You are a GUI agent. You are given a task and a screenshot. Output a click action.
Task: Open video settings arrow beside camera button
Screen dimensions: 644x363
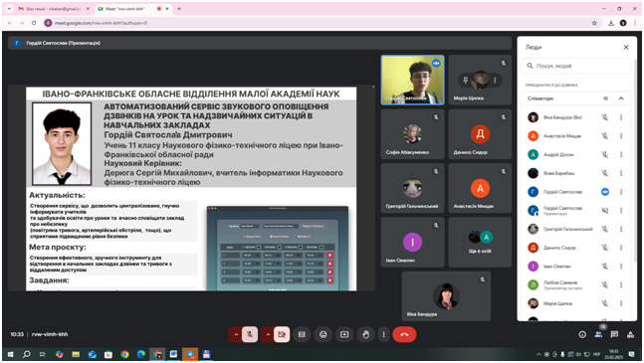tap(268, 334)
